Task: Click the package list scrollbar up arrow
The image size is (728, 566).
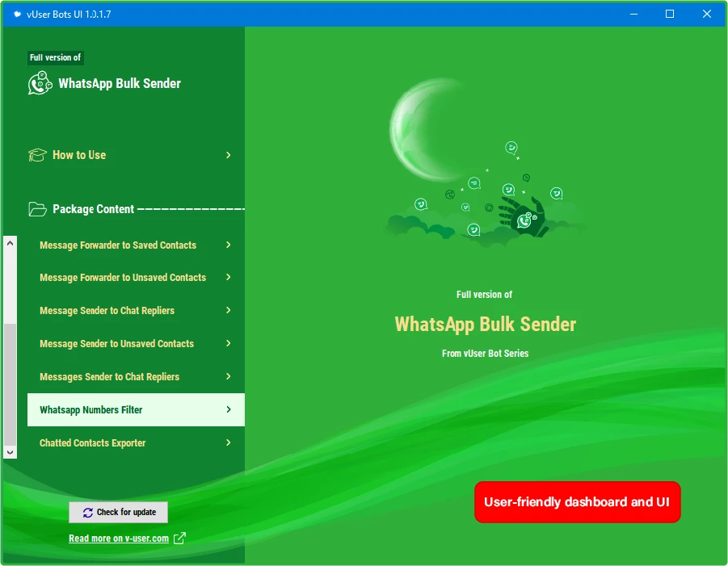Action: pos(10,243)
